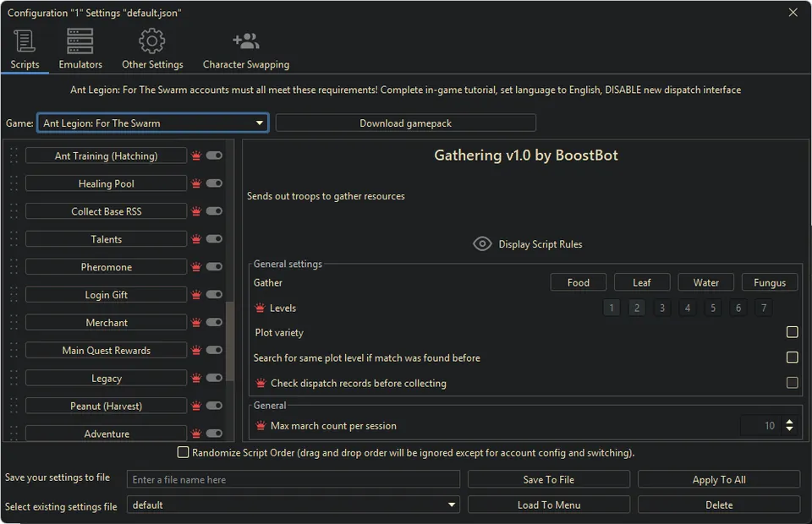Click the drag handle beside Collect Base RSS
812x524 pixels.
coord(14,211)
